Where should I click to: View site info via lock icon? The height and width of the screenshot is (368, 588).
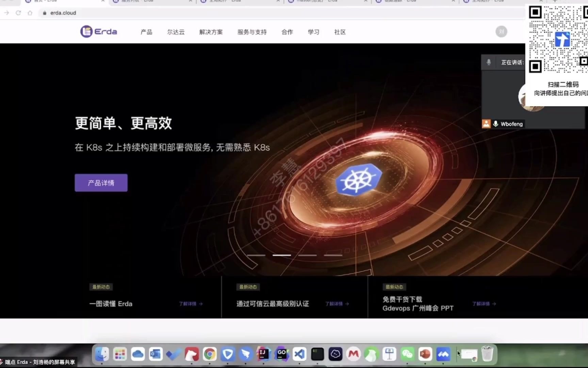[45, 13]
